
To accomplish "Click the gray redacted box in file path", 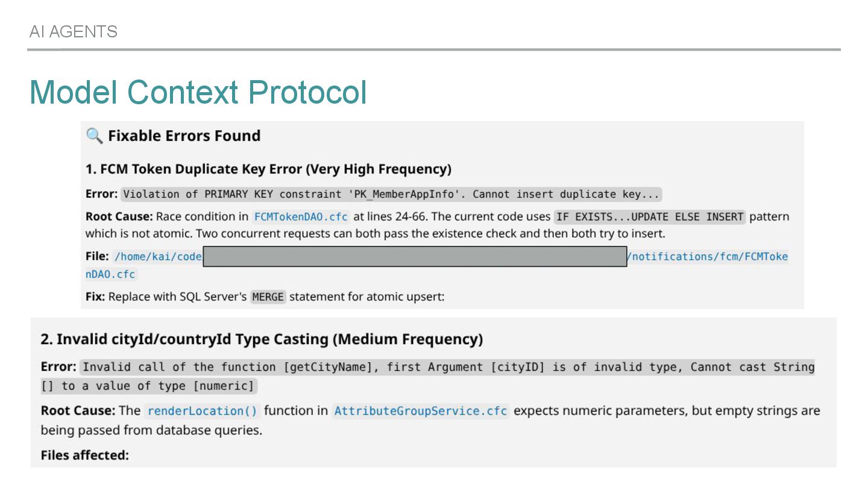I will coord(415,257).
